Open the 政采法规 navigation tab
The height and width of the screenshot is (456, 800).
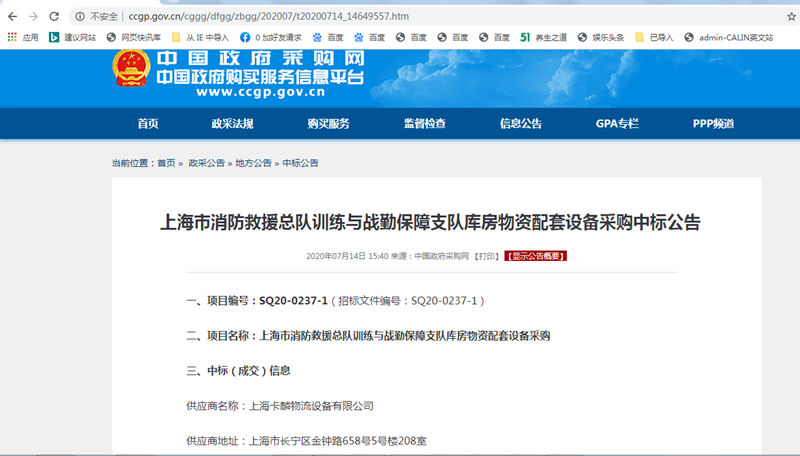click(x=233, y=123)
